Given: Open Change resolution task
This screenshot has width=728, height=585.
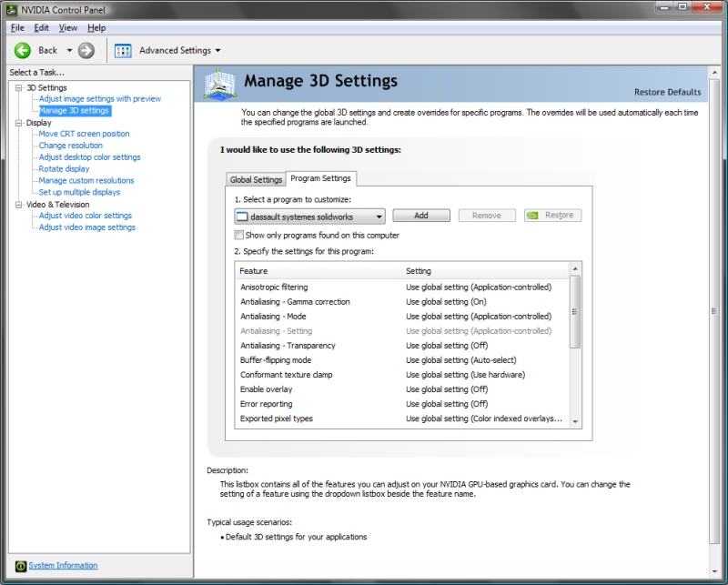Looking at the screenshot, I should click(x=71, y=146).
